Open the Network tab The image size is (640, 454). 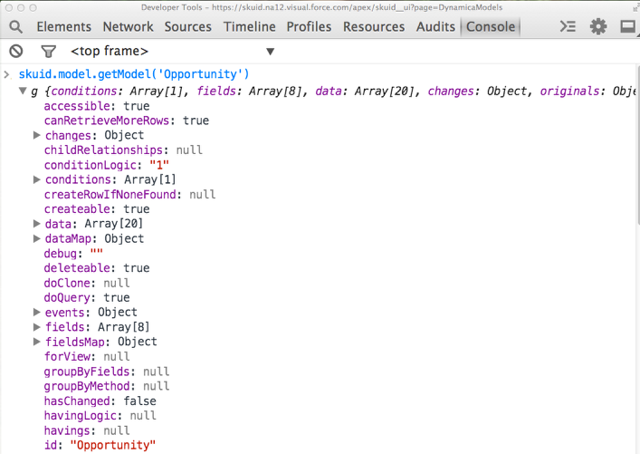coord(128,27)
